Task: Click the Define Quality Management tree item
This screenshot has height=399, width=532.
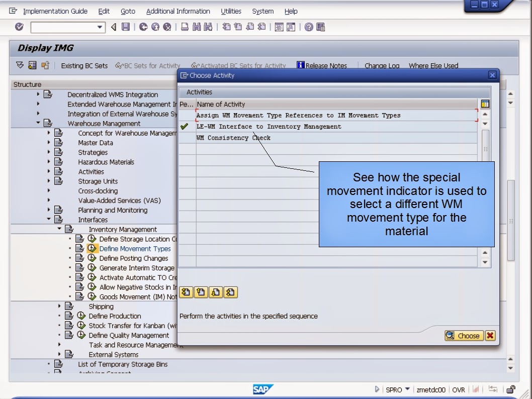Action: (129, 335)
